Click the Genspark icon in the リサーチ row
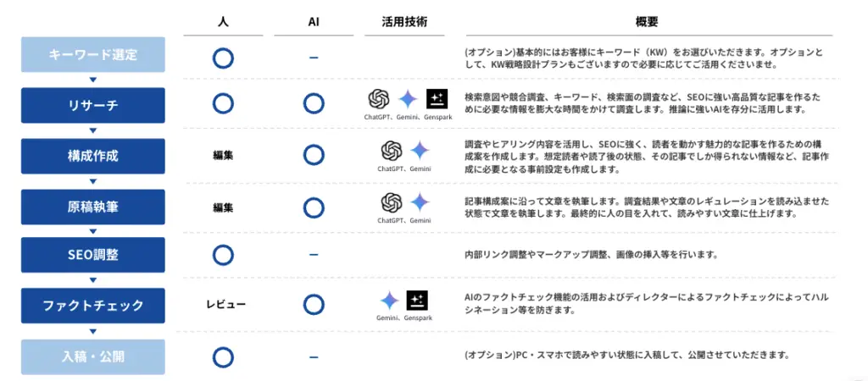 coord(437,99)
